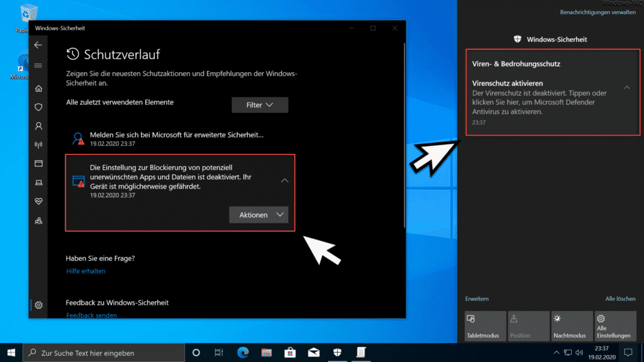Open the app and browser control icon
Screen dimensions: 644x362
coord(38,163)
